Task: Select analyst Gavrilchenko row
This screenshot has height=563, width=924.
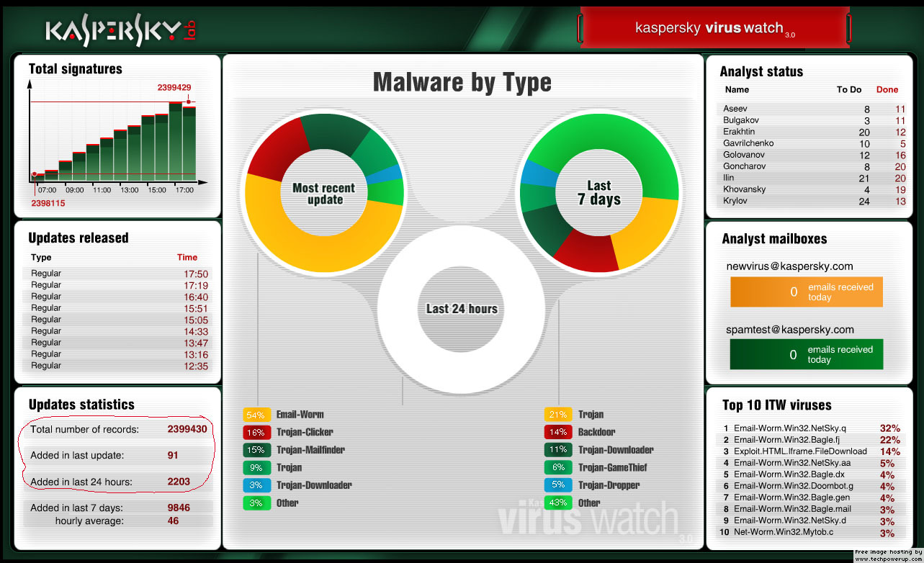Action: point(814,143)
